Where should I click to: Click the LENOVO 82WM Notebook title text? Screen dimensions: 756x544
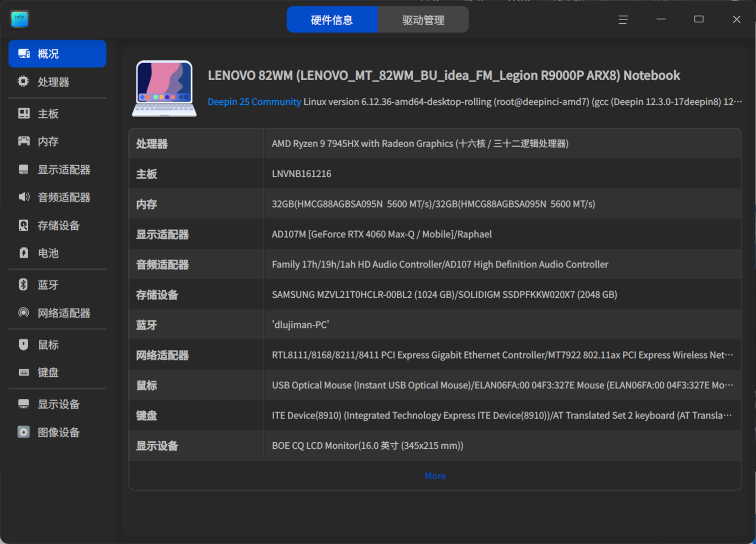[x=444, y=76]
